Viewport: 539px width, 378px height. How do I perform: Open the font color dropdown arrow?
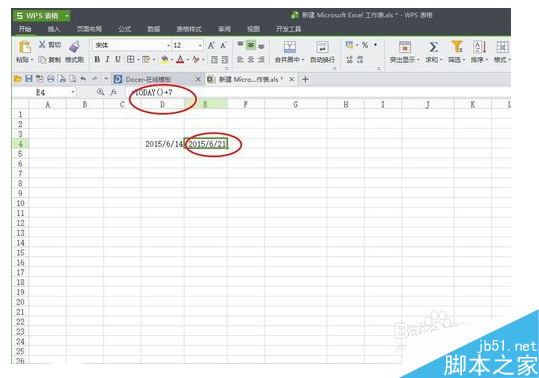(188, 60)
